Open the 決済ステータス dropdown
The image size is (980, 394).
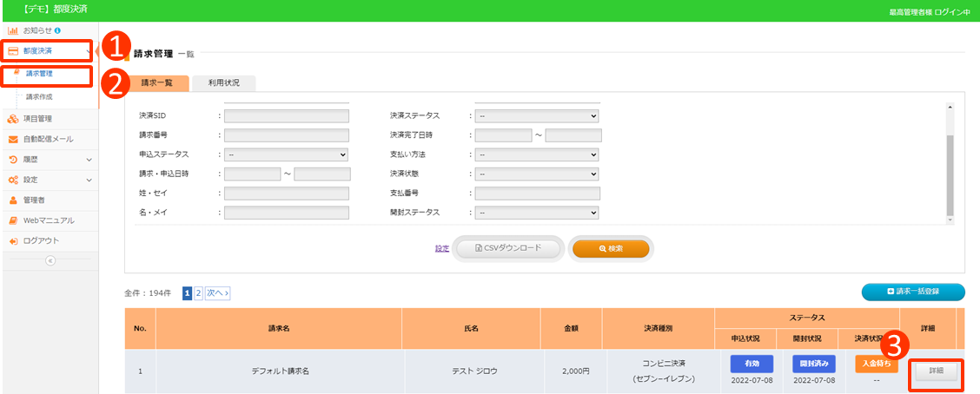pos(536,115)
